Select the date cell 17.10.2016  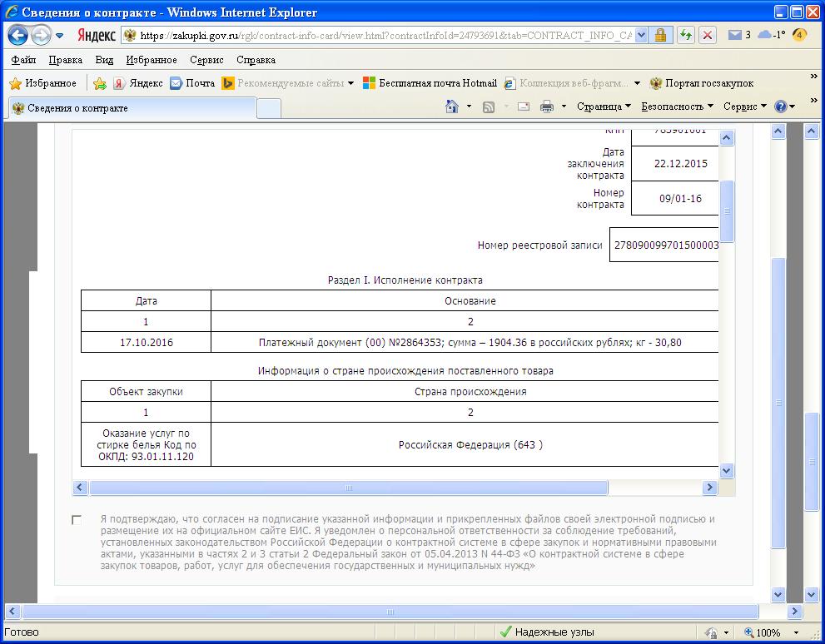pos(147,342)
